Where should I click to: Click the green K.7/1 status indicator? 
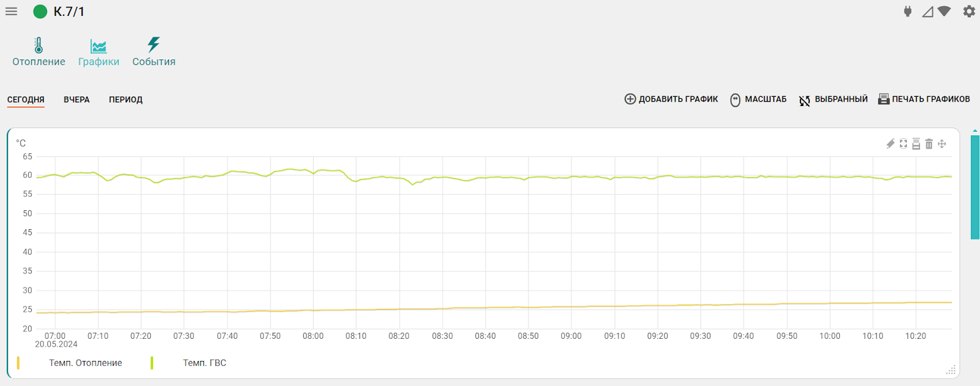click(x=40, y=12)
